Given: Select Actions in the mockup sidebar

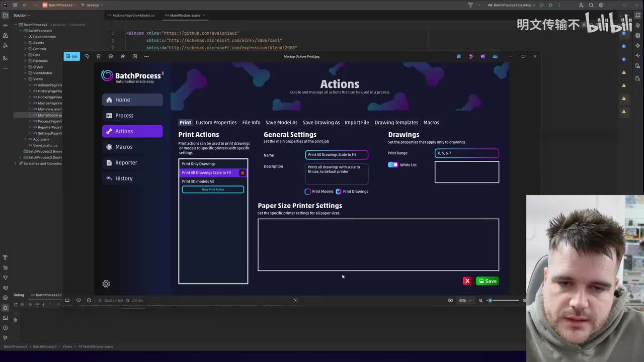Looking at the screenshot, I should [x=132, y=131].
